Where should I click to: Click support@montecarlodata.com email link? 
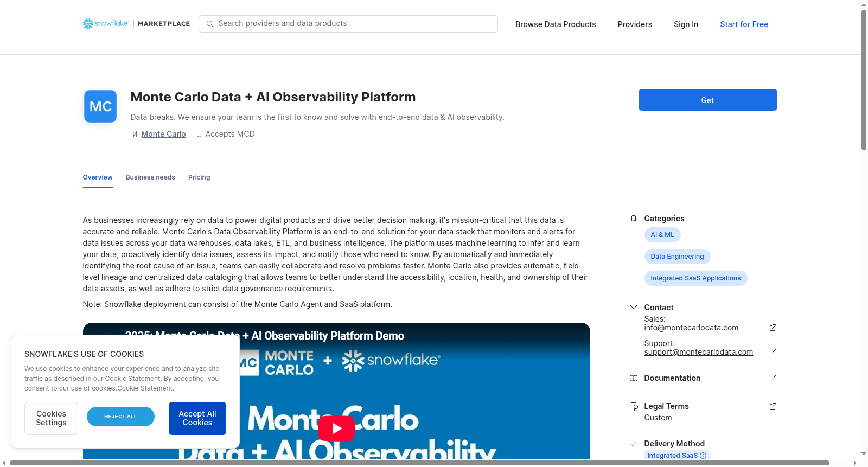coord(698,352)
